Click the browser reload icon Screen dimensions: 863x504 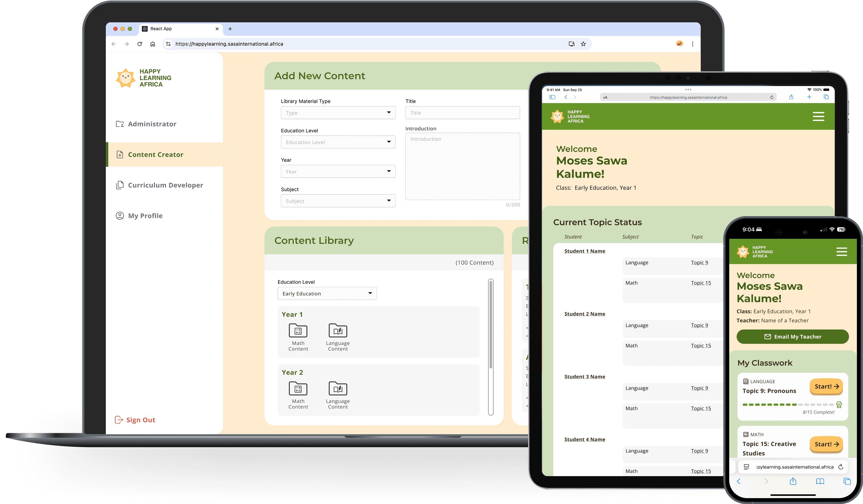point(140,44)
